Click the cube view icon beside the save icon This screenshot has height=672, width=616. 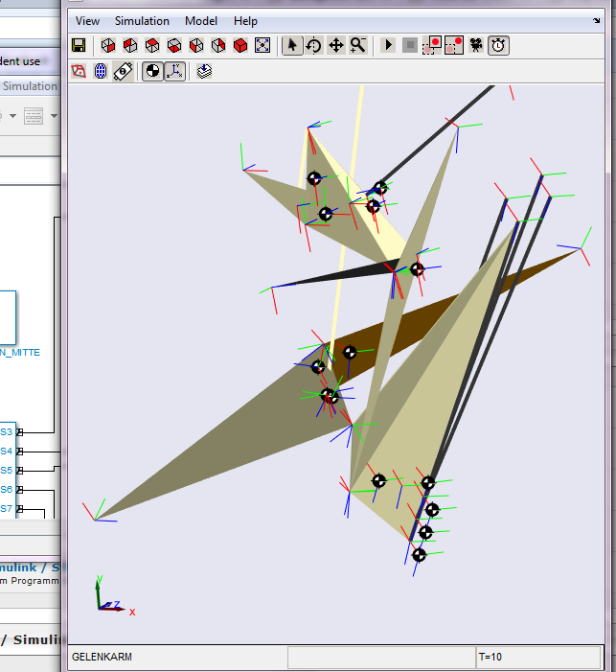point(108,45)
